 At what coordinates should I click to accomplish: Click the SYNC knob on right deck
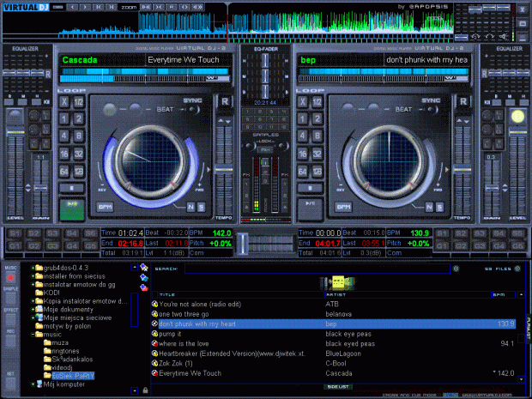(432, 110)
